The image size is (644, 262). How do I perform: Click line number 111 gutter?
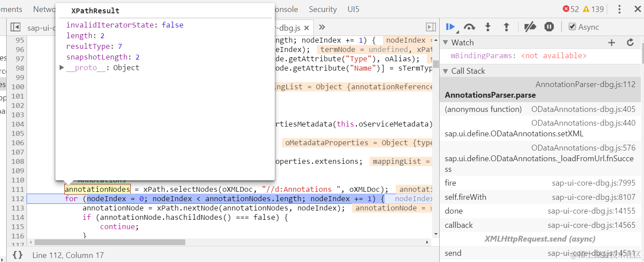tap(17, 189)
